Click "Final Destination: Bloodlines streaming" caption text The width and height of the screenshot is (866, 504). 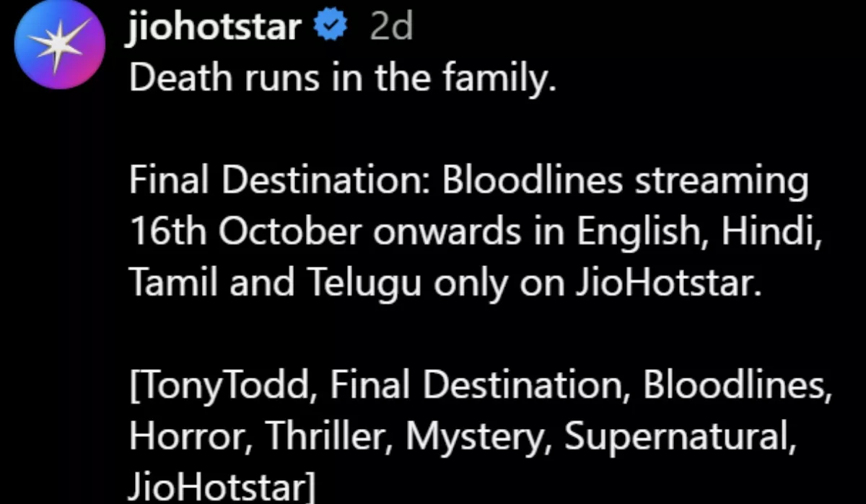[469, 181]
